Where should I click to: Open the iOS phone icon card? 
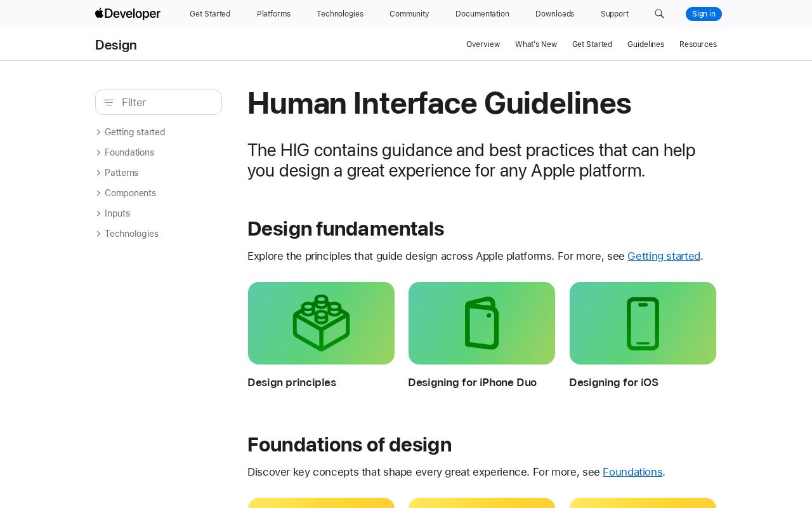(x=643, y=323)
